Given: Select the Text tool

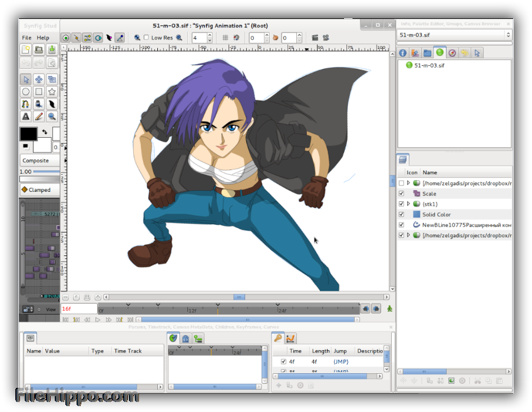Looking at the screenshot, I should [x=26, y=117].
